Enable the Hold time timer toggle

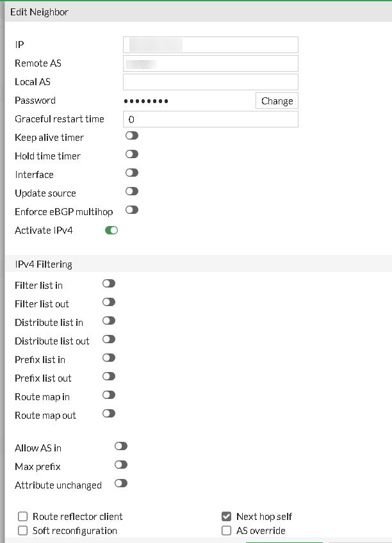(x=131, y=154)
